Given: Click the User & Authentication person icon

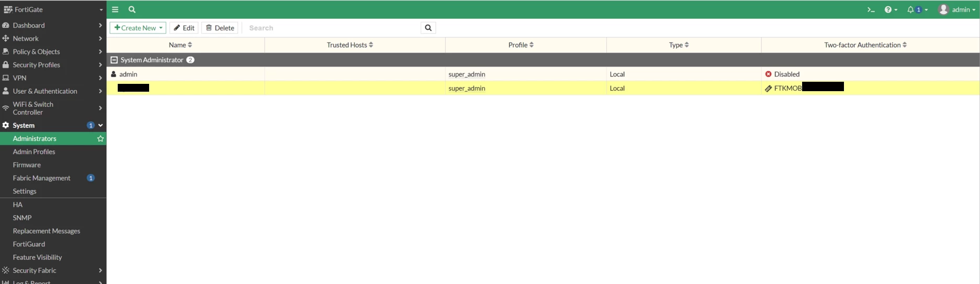Looking at the screenshot, I should [6, 91].
